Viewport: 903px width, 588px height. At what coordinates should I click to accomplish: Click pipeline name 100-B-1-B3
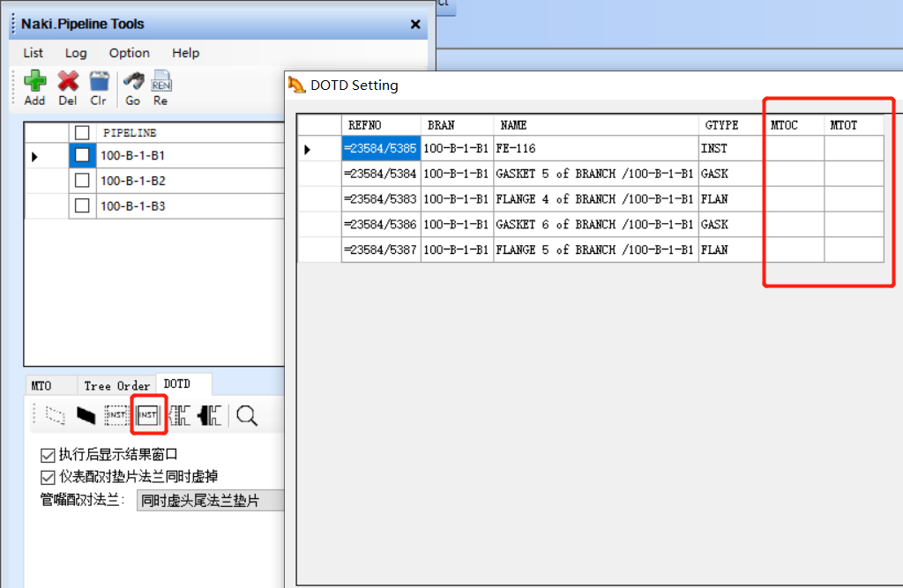pos(132,206)
